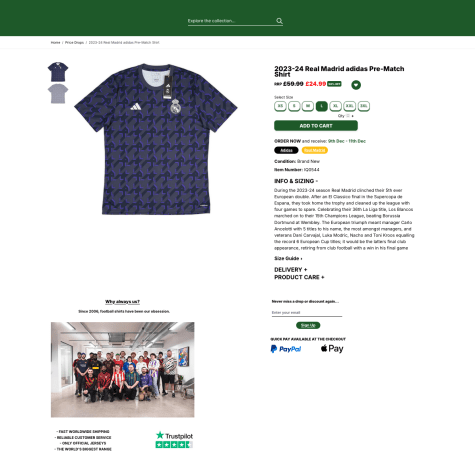Click the Sign Up newsletter button

(x=308, y=325)
